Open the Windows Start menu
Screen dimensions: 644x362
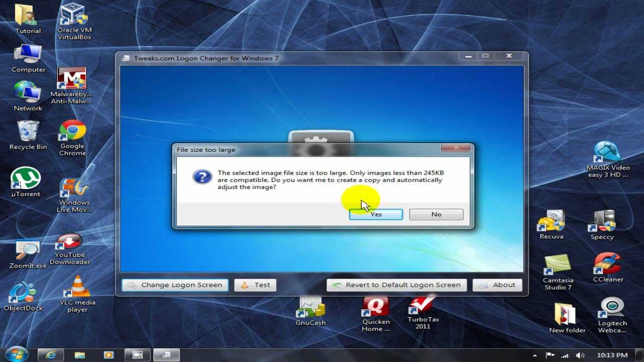17,354
